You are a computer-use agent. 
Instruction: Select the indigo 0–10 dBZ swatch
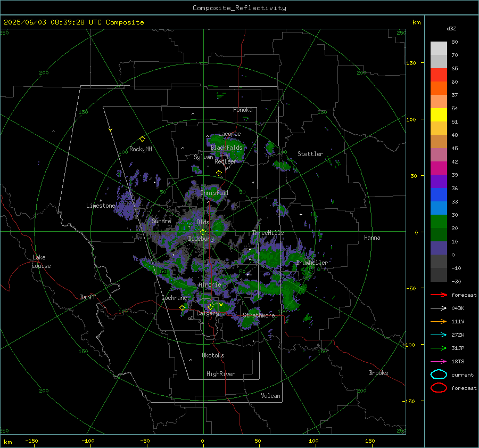pyautogui.click(x=439, y=248)
